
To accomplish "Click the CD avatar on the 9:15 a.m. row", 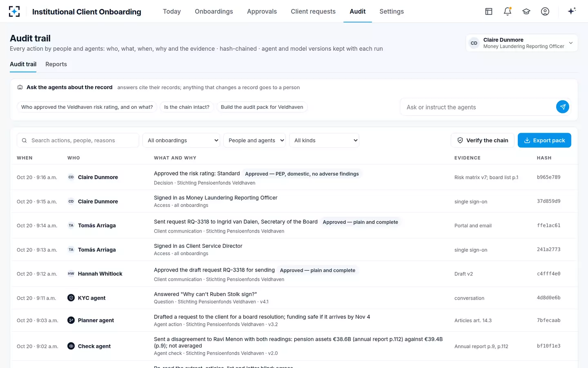I will coord(71,201).
